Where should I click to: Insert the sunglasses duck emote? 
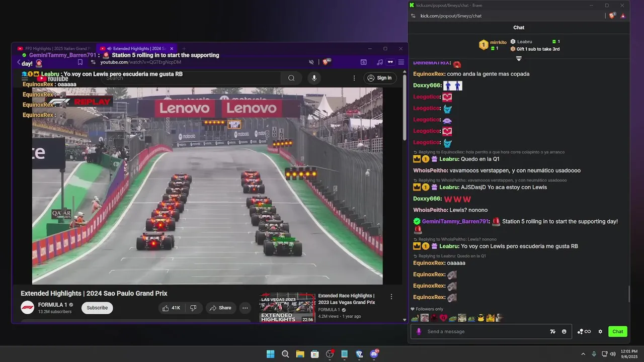click(480, 318)
